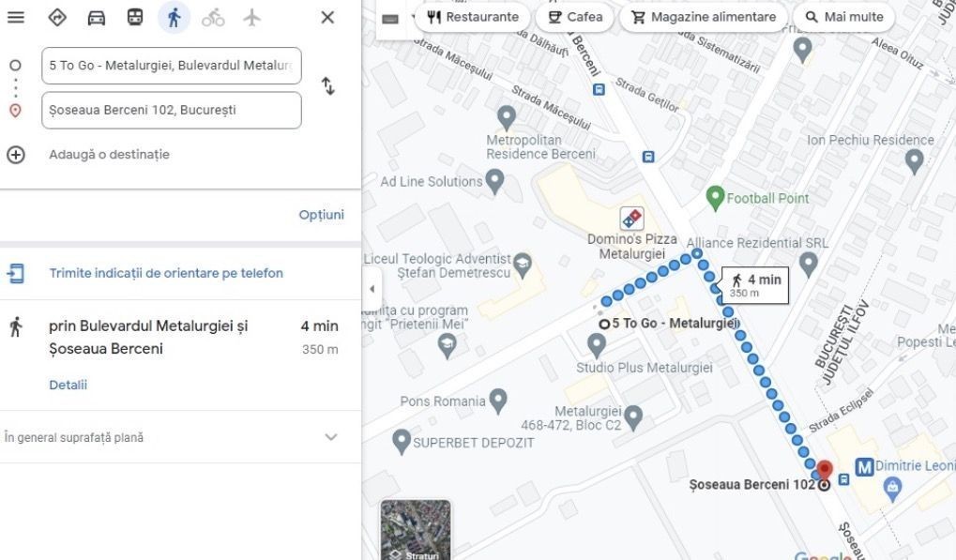Open Mai multe search categories
The width and height of the screenshot is (956, 560).
843,17
